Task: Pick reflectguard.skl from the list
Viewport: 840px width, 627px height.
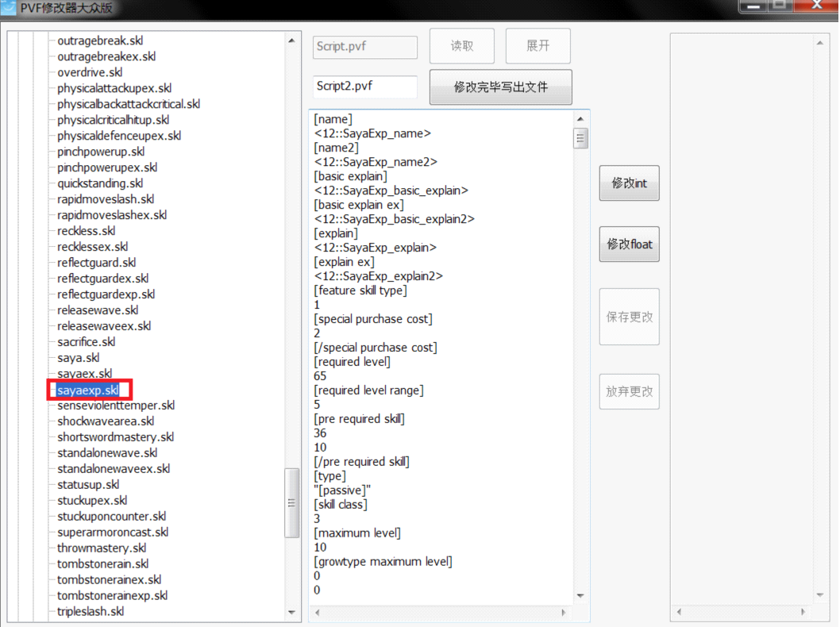Action: coord(97,263)
